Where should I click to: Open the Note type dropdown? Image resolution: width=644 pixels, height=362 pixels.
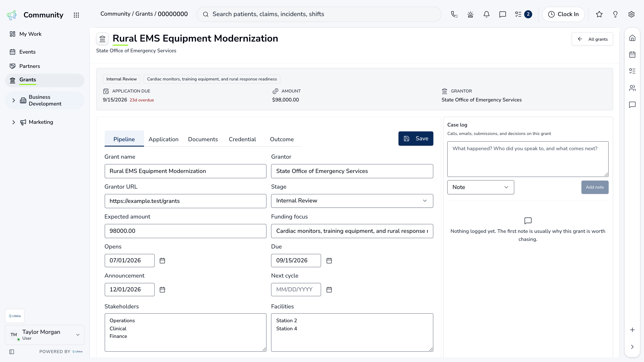481,187
